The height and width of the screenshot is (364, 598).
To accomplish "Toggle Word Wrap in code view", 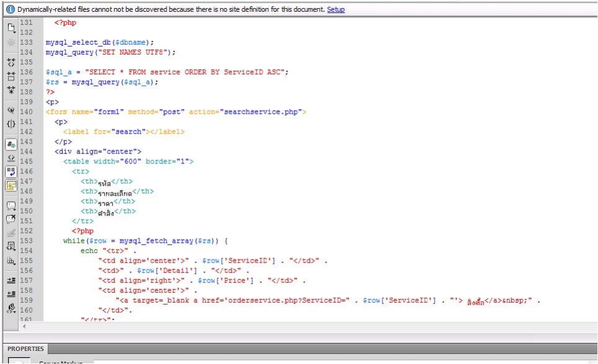I will [x=11, y=172].
